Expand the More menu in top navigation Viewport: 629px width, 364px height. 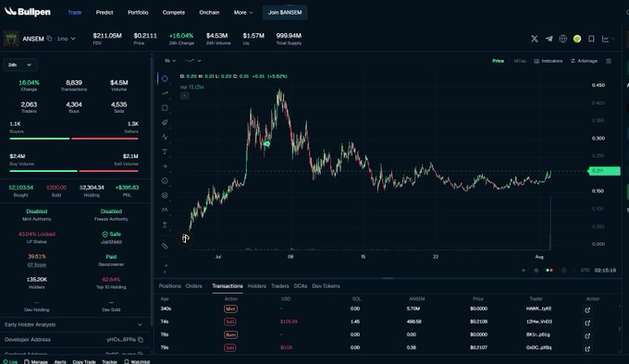pos(243,12)
